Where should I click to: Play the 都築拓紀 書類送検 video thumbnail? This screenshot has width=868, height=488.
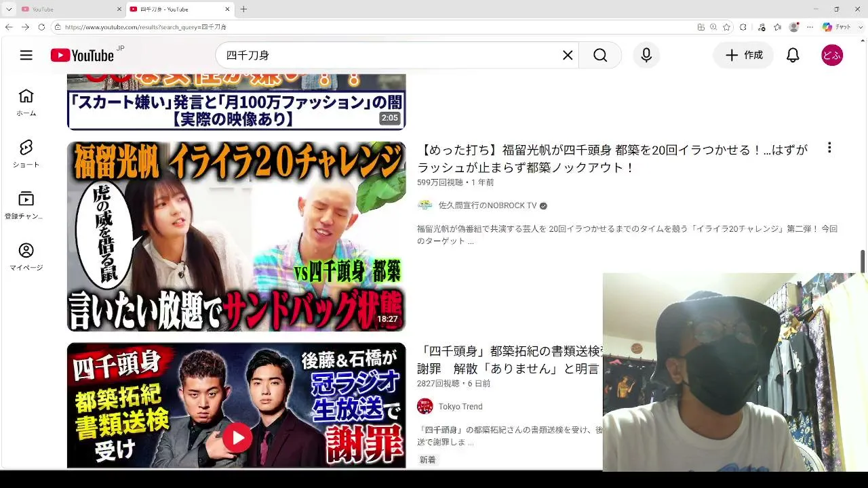pos(237,405)
